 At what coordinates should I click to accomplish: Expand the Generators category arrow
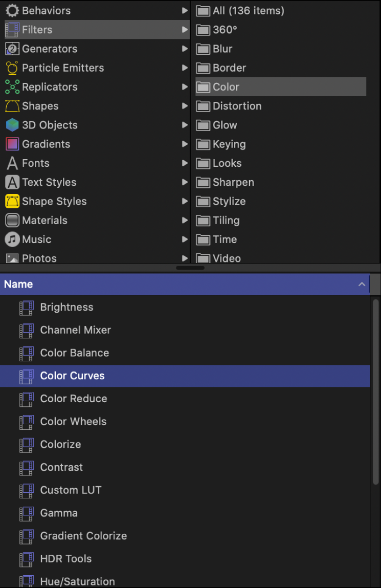[x=185, y=49]
